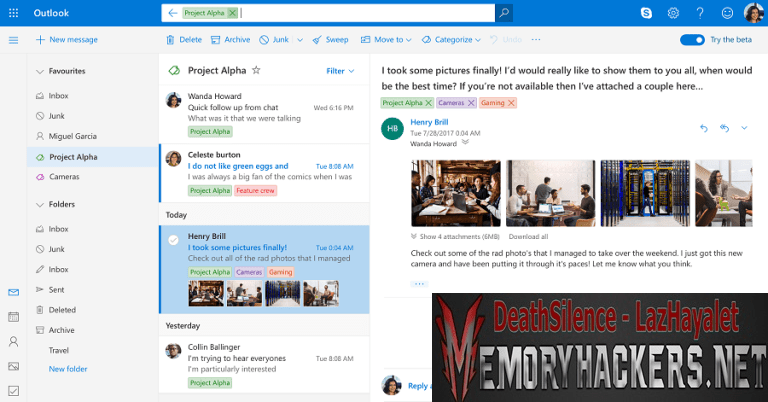Open Celeste burton's email
This screenshot has height=402, width=768.
point(264,173)
